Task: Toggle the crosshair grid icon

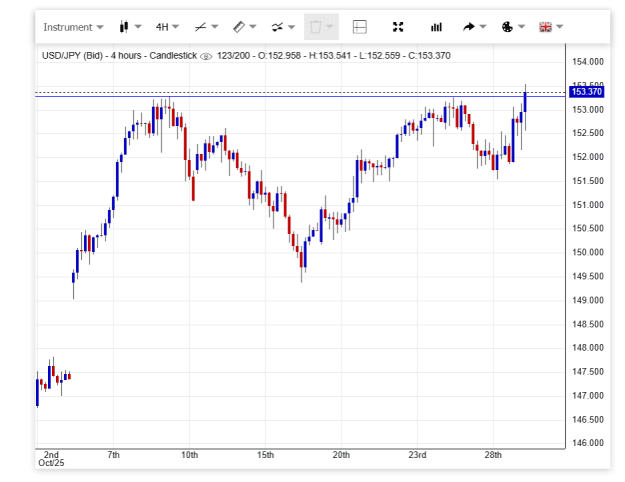Action: pyautogui.click(x=360, y=27)
